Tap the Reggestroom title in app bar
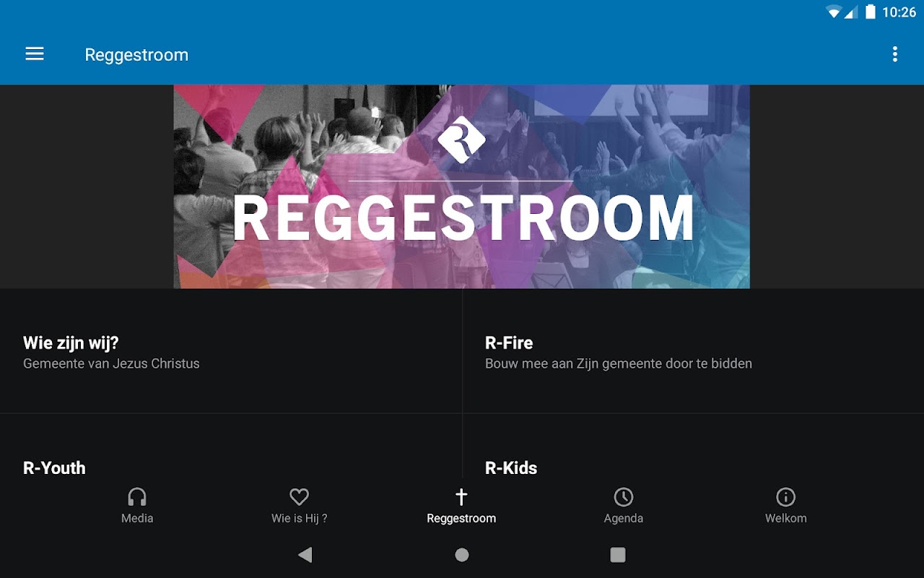The width and height of the screenshot is (924, 578). (136, 55)
